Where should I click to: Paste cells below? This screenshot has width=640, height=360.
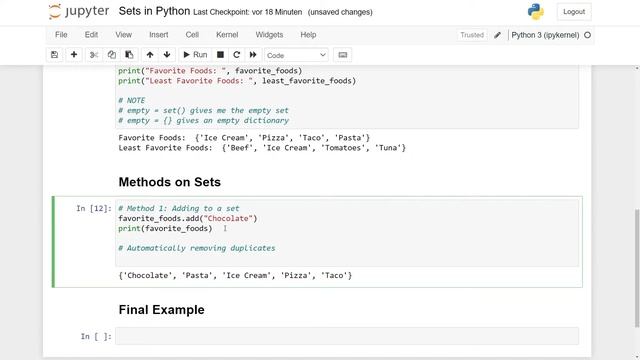tap(129, 55)
